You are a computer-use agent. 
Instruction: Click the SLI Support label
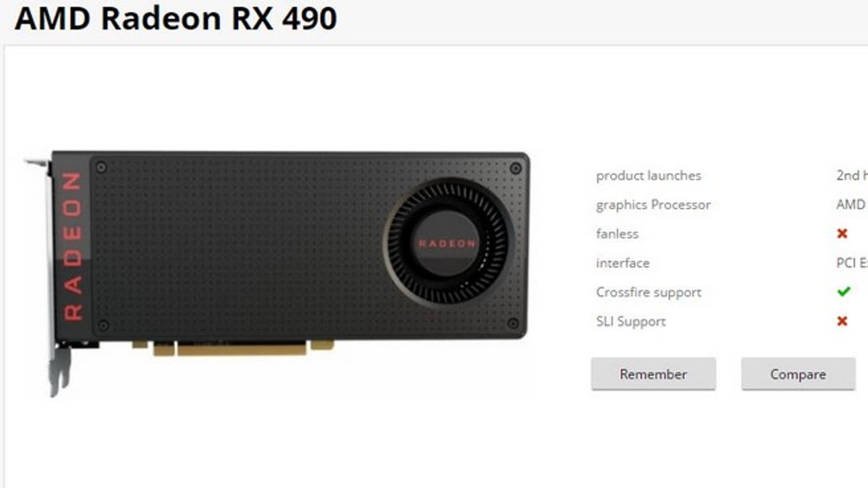630,322
